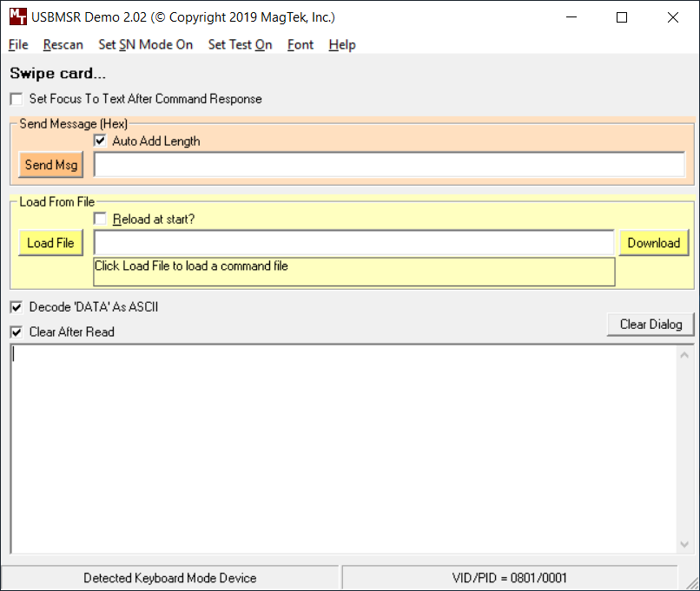Close the USBMSR Demo window
Image resolution: width=700 pixels, height=591 pixels.
pyautogui.click(x=673, y=17)
